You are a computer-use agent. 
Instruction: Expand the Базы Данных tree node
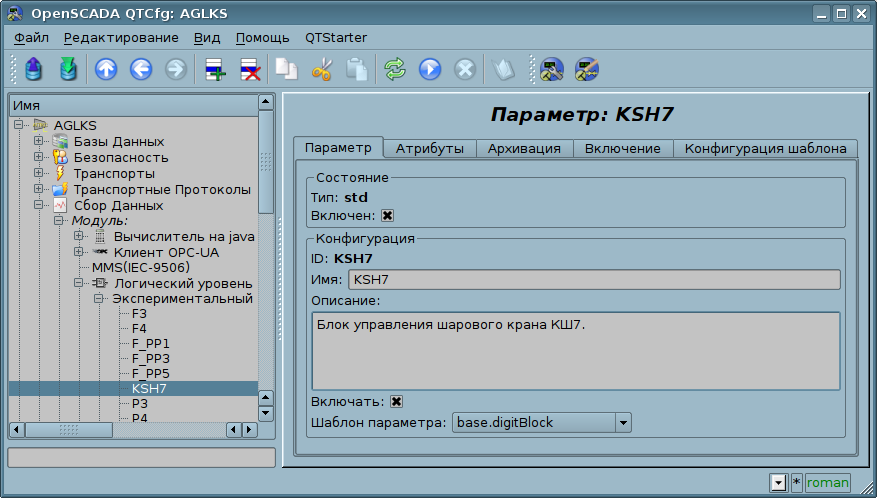[x=39, y=140]
